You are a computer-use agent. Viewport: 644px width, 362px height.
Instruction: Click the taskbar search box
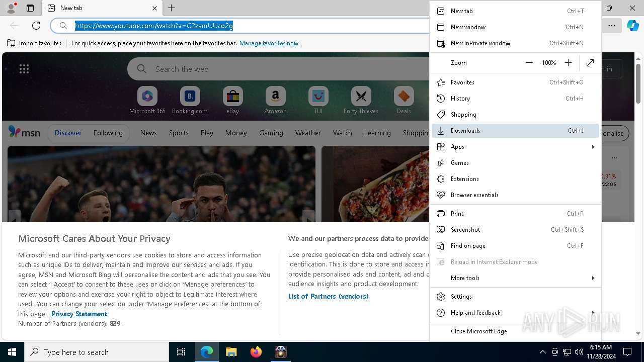point(97,352)
